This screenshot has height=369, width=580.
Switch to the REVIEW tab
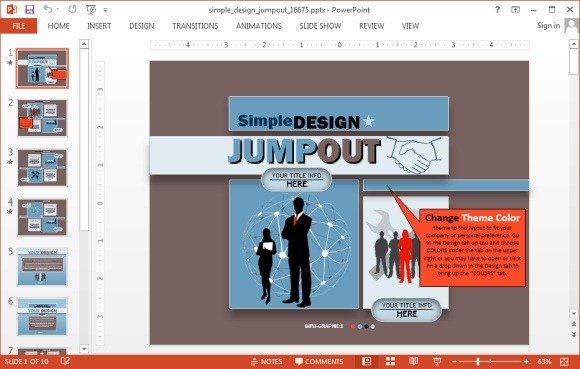coord(371,26)
